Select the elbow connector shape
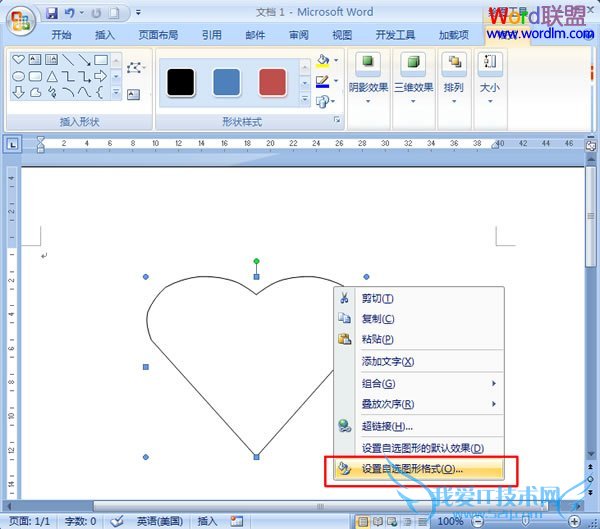Screen dimensions: 600x529 (x=68, y=76)
